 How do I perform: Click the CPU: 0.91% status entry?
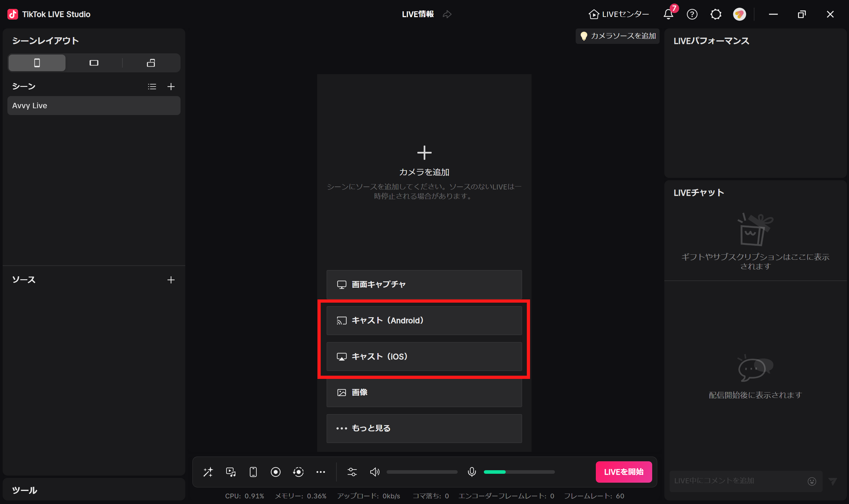pyautogui.click(x=245, y=496)
